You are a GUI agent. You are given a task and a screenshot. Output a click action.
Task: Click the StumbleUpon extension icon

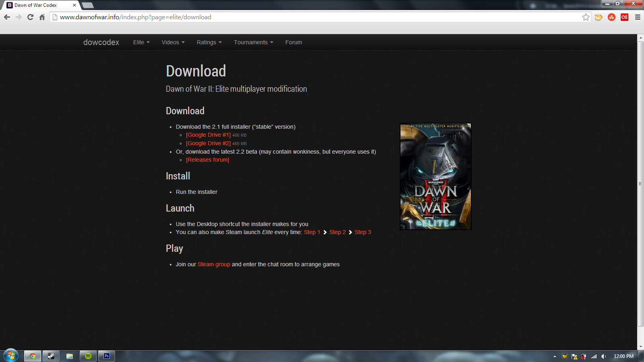click(x=611, y=17)
